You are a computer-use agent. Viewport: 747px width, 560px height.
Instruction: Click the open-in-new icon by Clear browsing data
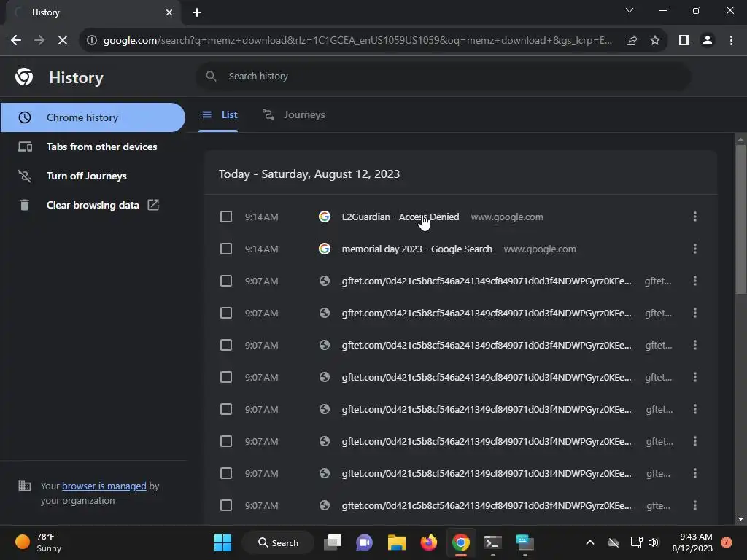[153, 205]
